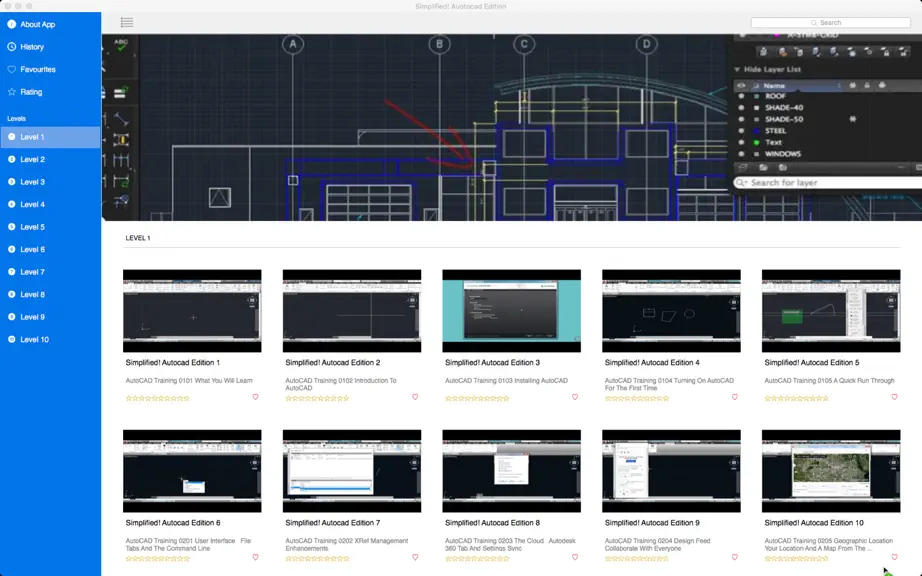Open the Autocad Edition 4 thumbnail
Viewport: 922px width, 576px height.
[x=672, y=311]
